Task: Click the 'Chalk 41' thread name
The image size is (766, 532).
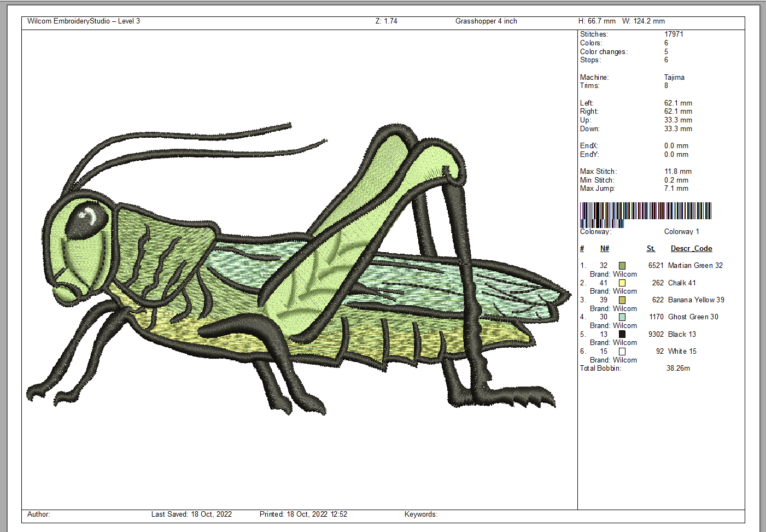Action: (x=682, y=283)
